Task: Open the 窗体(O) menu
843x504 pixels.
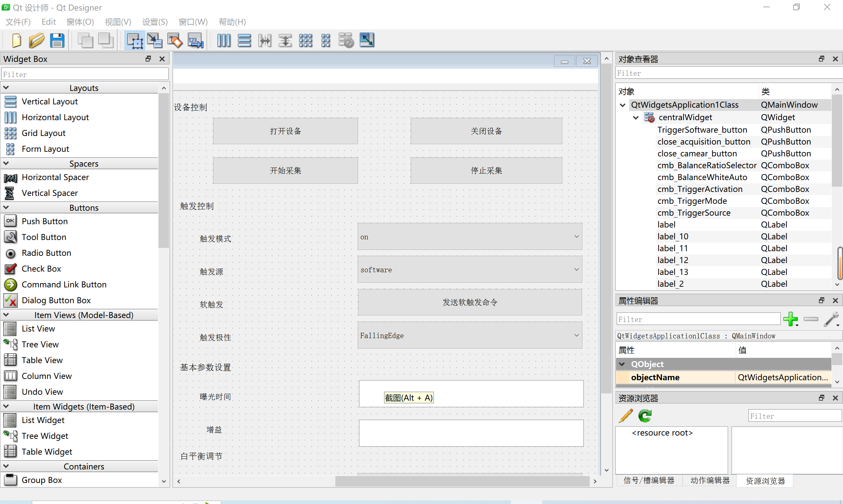Action: click(x=80, y=22)
